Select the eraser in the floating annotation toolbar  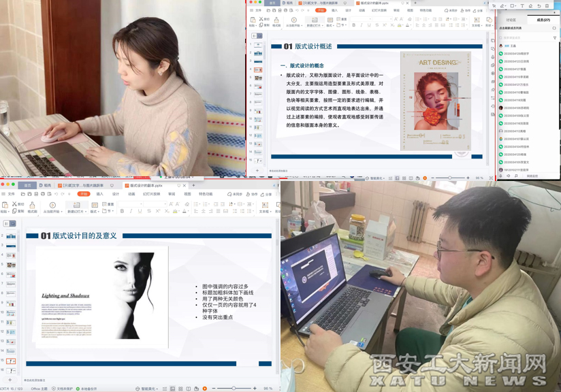(x=531, y=5)
